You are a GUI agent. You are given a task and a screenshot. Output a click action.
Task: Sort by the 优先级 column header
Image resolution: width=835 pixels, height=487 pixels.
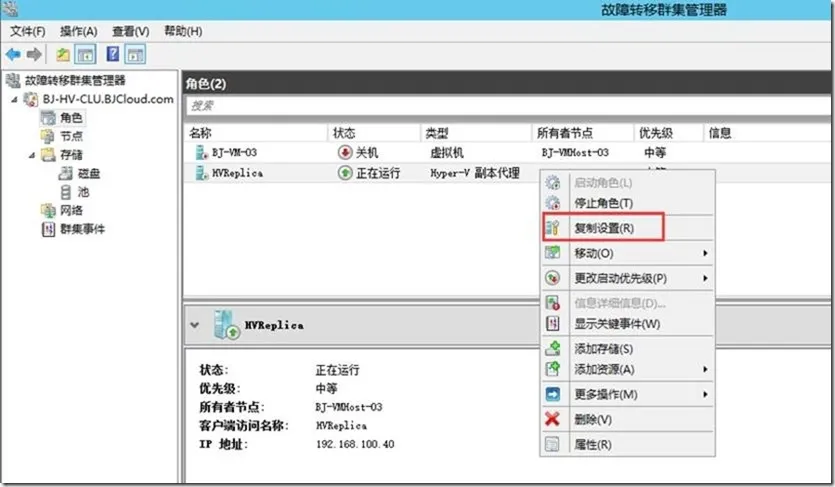point(669,133)
